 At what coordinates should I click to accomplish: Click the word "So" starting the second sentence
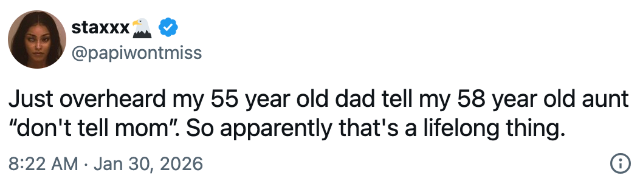click(200, 128)
